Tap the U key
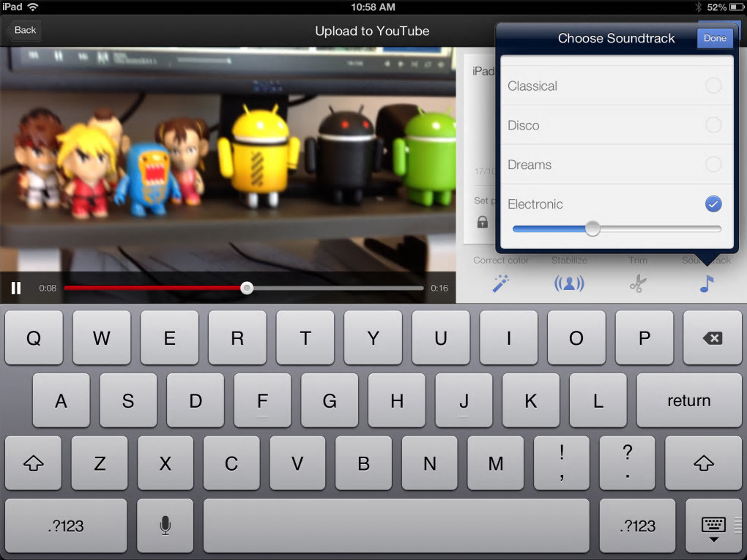 click(x=441, y=338)
